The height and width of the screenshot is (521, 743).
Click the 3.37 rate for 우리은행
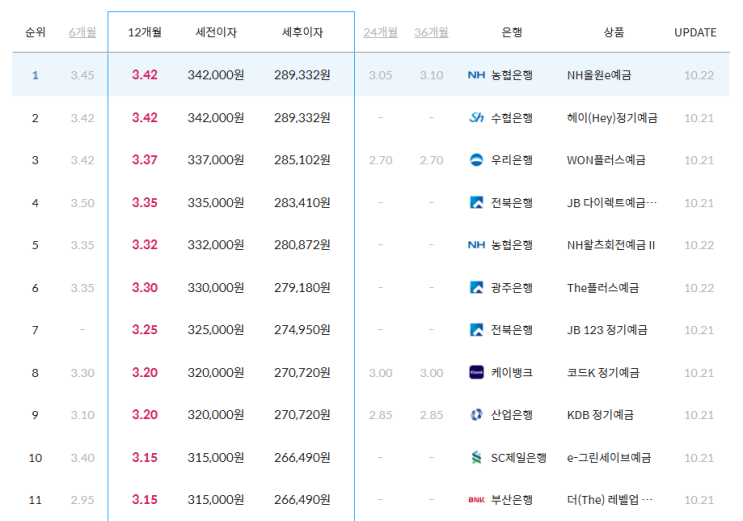coord(145,160)
